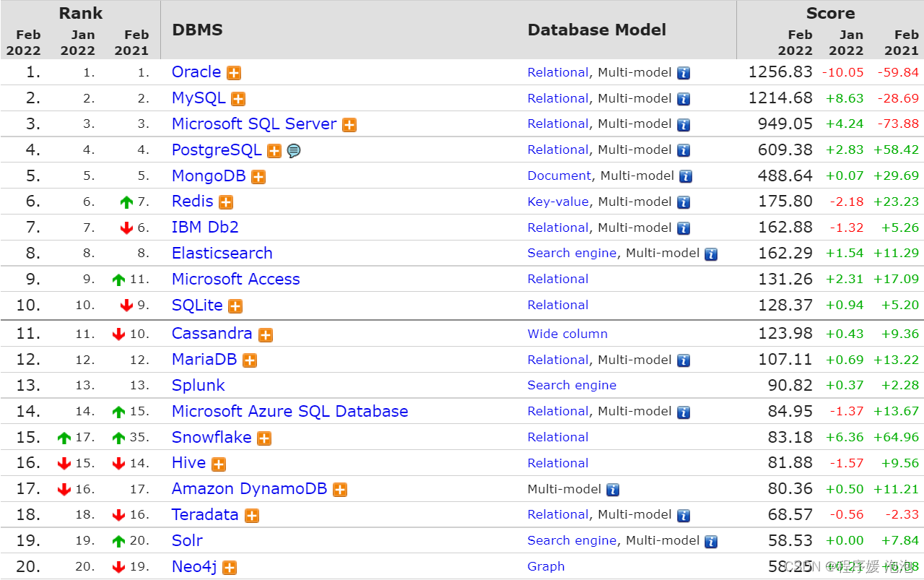The width and height of the screenshot is (924, 580).
Task: Click the Document model link for MongoDB
Action: [x=559, y=176]
